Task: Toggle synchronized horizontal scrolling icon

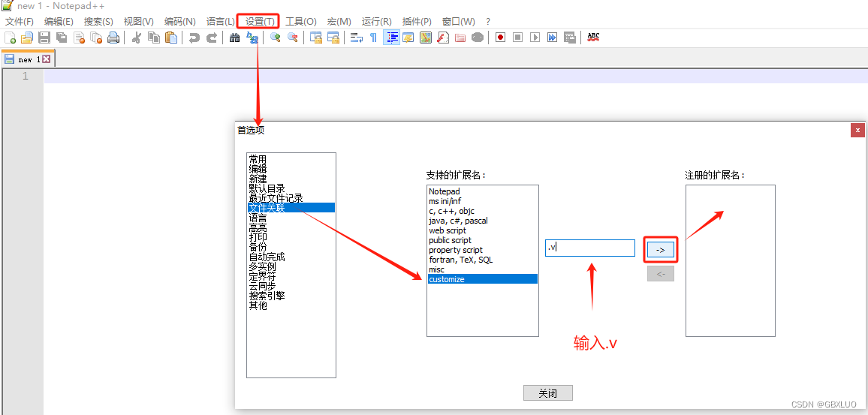Action: coord(333,38)
